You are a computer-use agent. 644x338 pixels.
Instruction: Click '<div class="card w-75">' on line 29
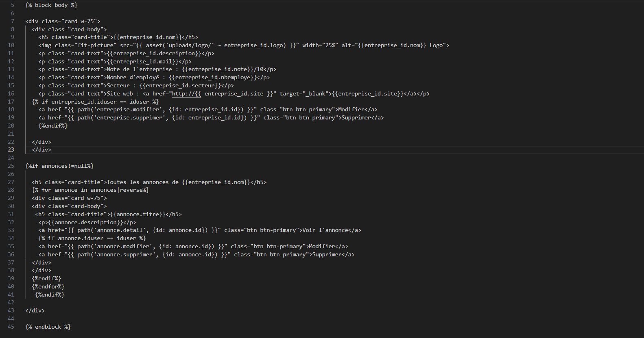(x=69, y=198)
